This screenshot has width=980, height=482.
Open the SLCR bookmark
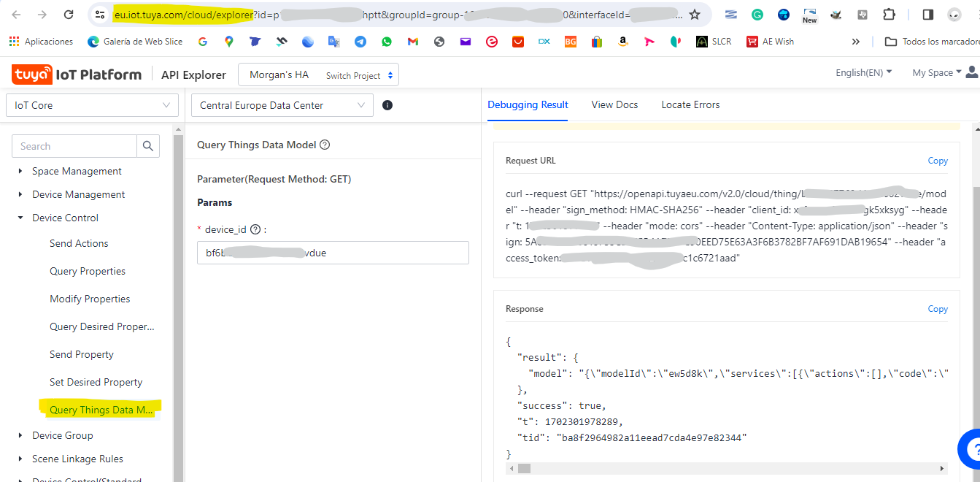(714, 42)
